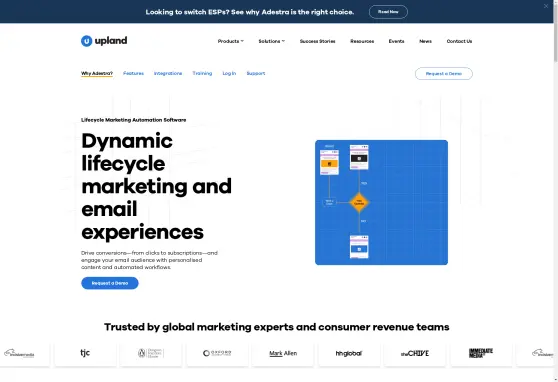Click the 'Lifecycle Marketing Automation Software' text

pos(133,120)
